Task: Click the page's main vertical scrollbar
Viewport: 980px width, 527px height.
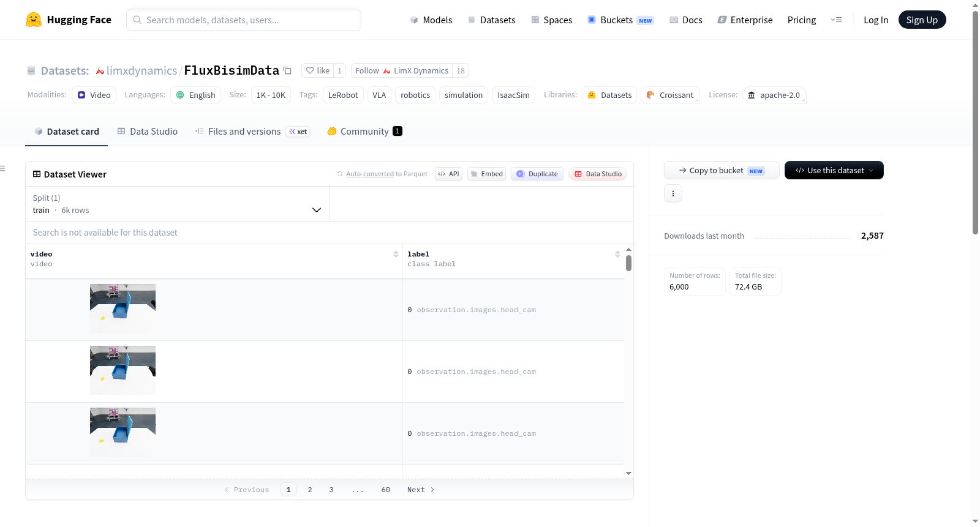Action: point(975,122)
